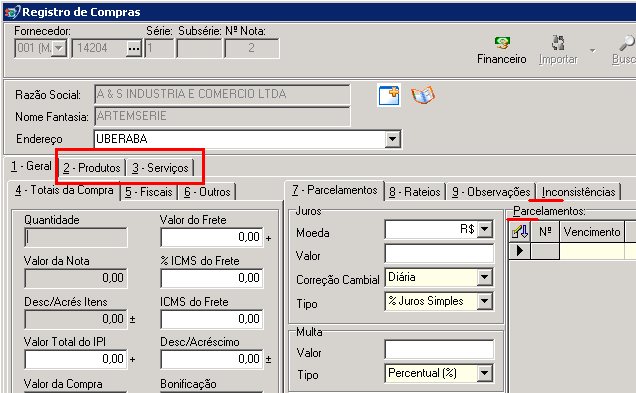This screenshot has height=393, width=636.
Task: Open the Multa Tipo Percentual dropdown
Action: 485,373
